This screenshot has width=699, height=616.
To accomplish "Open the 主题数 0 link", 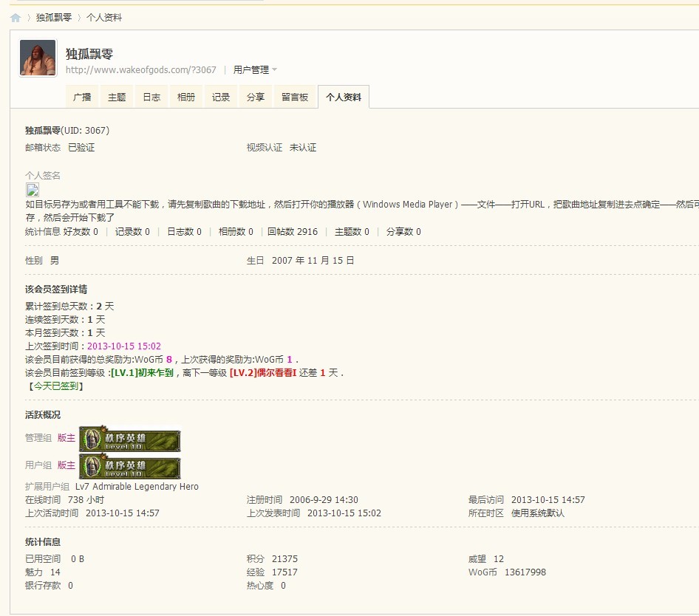I will point(352,232).
